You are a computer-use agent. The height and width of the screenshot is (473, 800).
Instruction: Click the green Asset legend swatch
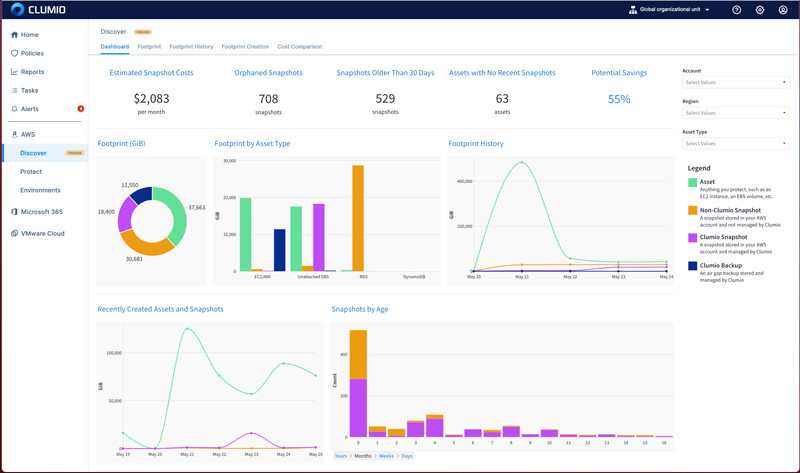pos(692,182)
